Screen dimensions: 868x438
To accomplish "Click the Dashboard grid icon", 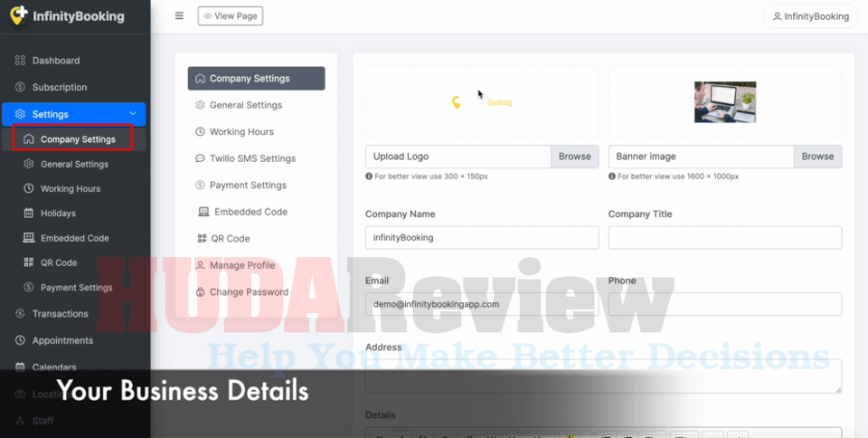I will 20,61.
